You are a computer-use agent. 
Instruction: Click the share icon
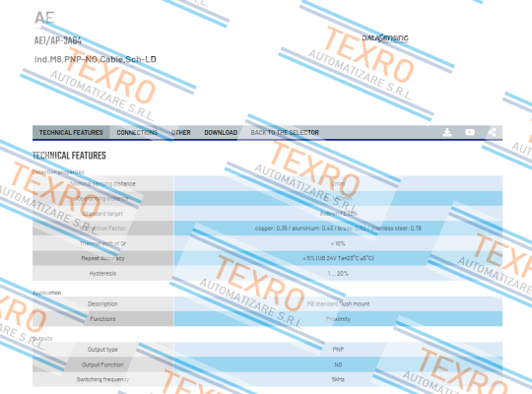[x=492, y=132]
